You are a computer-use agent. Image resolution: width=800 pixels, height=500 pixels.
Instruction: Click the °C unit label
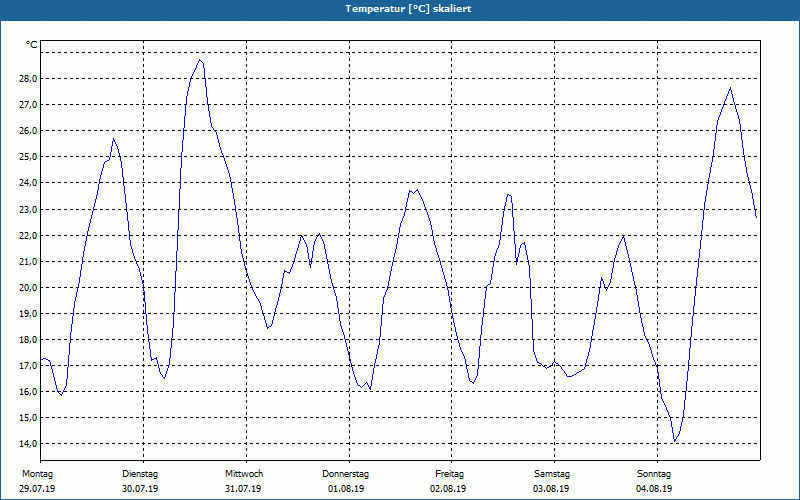(32, 45)
